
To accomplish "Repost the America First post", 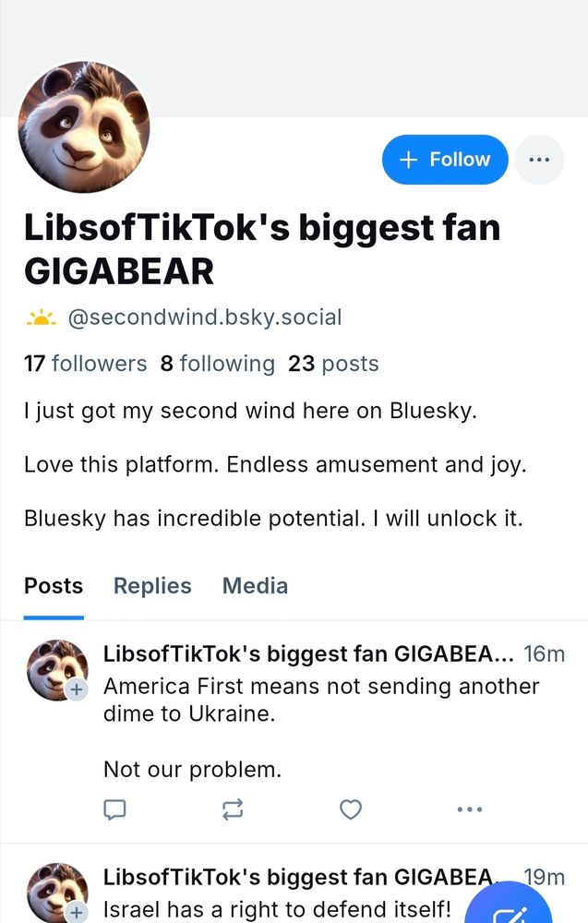I will (x=233, y=809).
